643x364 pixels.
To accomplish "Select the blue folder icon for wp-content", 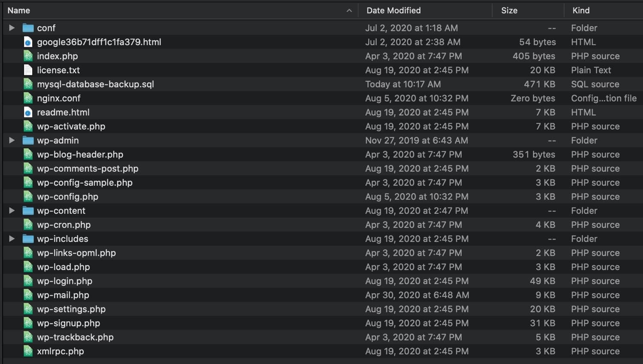I will [28, 211].
